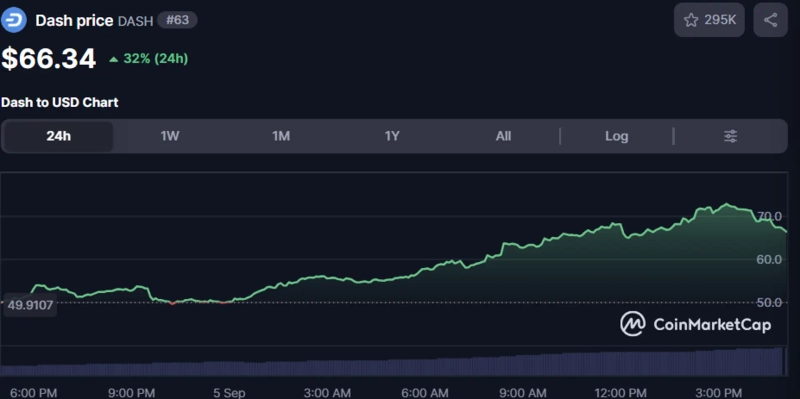The height and width of the screenshot is (399, 800).
Task: Click the CoinMarketCap watermark logo
Action: pyautogui.click(x=696, y=324)
